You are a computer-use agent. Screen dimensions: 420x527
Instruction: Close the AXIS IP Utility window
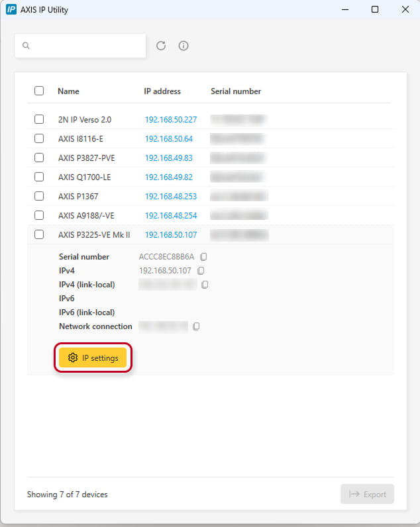pyautogui.click(x=405, y=9)
